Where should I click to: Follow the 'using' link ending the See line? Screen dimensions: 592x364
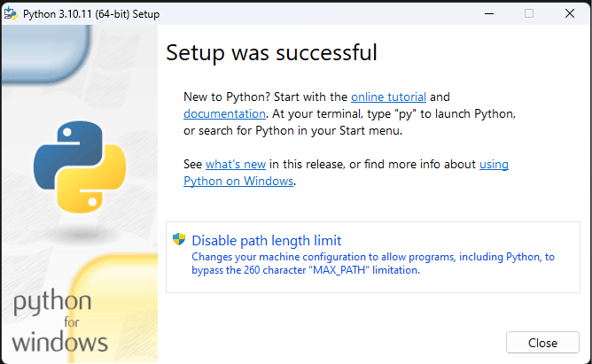[x=494, y=165]
